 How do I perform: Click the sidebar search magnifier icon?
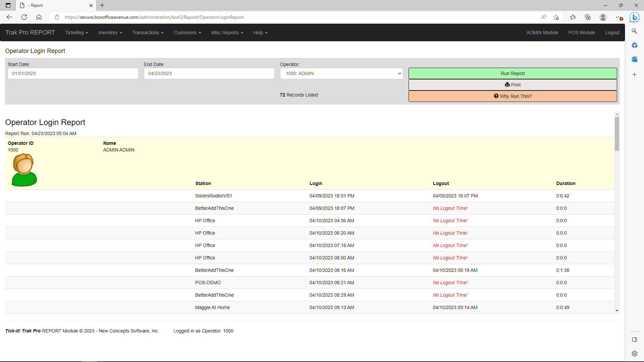pos(634,31)
